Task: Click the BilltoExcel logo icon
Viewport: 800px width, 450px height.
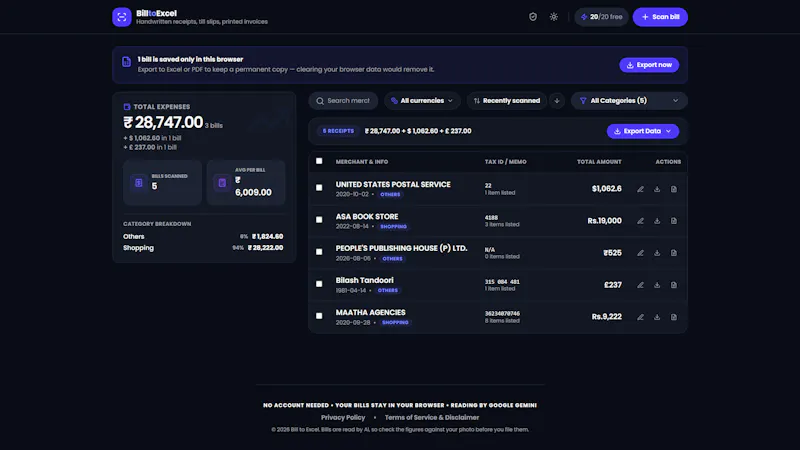Action: tap(122, 17)
